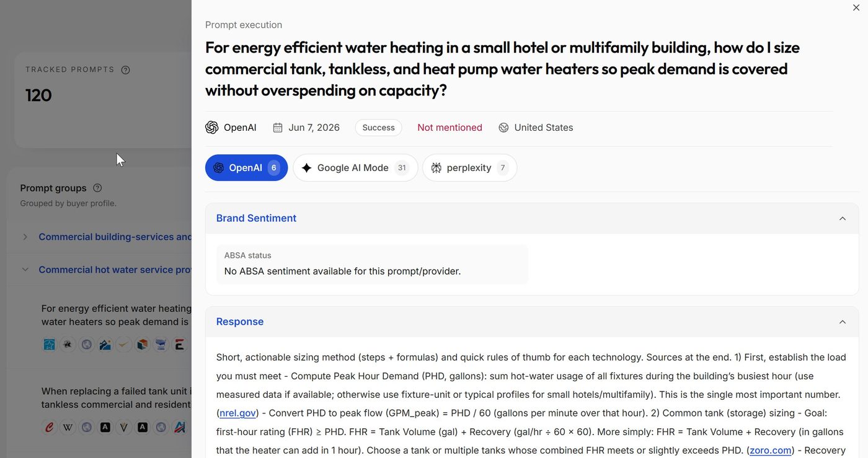Open the prompt about replacing a failed tank
The image size is (868, 458).
(x=117, y=398)
